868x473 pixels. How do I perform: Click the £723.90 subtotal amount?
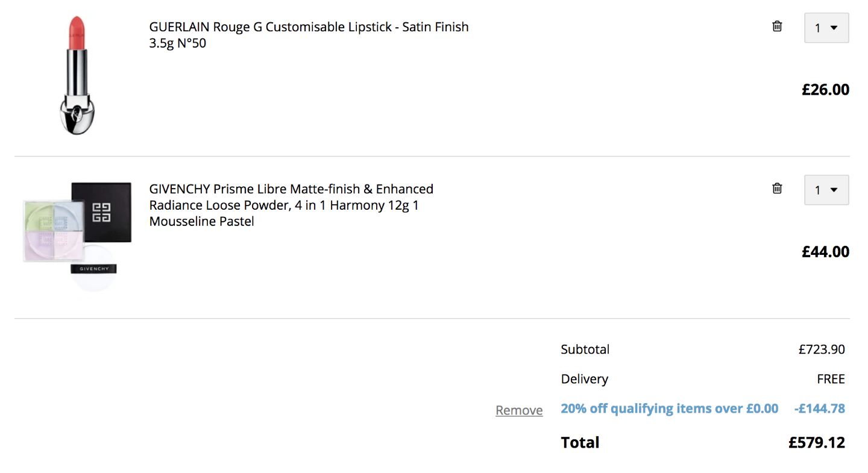822,349
